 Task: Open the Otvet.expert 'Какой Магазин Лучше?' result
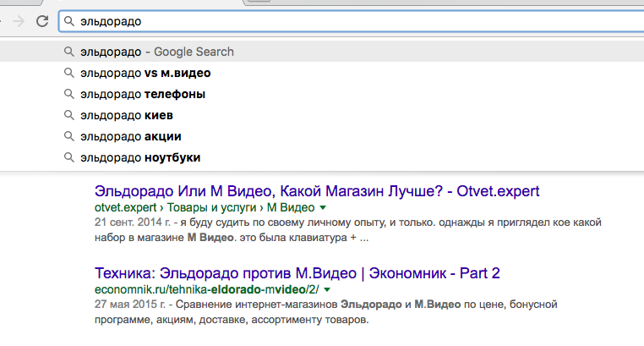coord(317,190)
